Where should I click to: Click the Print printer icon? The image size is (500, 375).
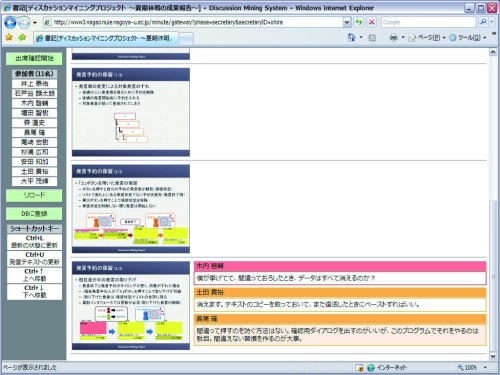click(x=394, y=37)
